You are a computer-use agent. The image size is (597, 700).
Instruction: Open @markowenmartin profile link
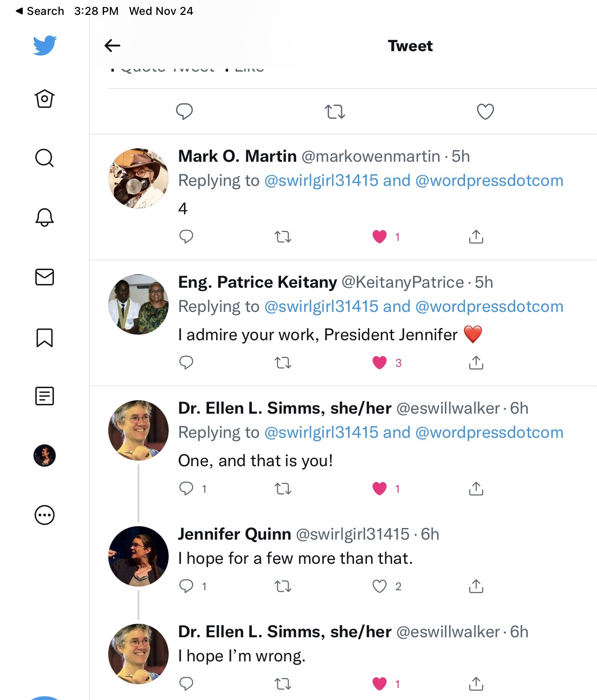[371, 157]
